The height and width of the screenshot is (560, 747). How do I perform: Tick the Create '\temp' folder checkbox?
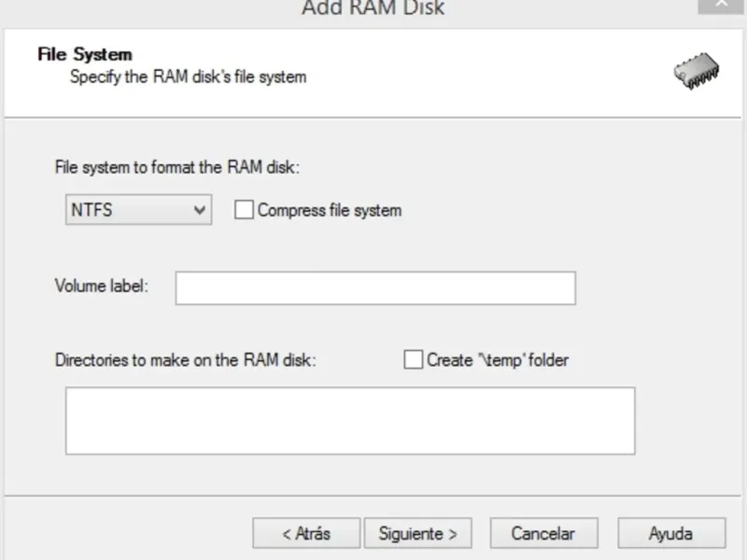[x=414, y=359]
